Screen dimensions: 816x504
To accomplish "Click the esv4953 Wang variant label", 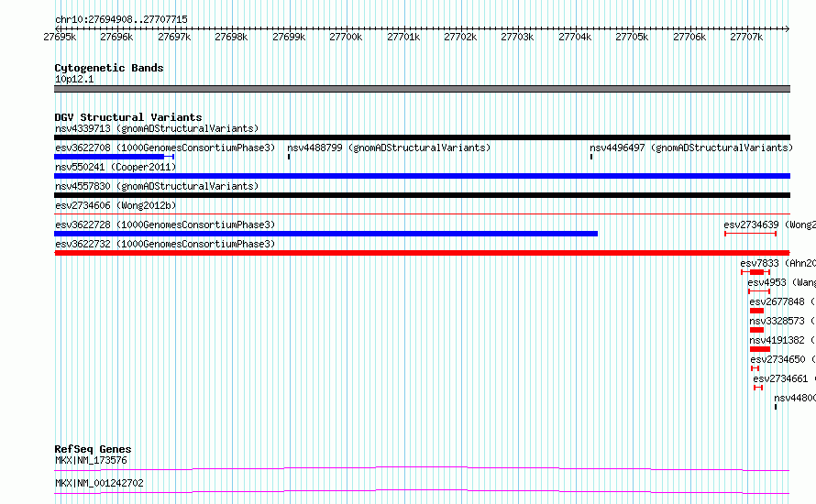I will coord(782,282).
